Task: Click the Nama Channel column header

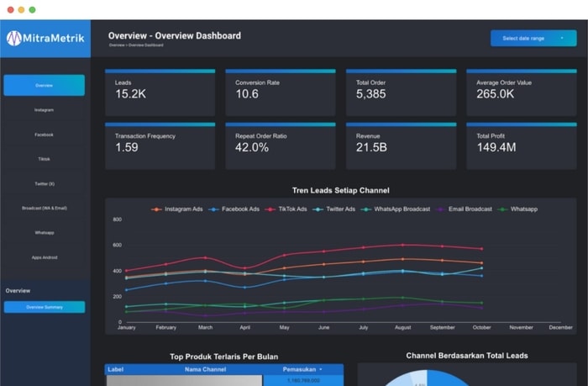Action: 205,369
